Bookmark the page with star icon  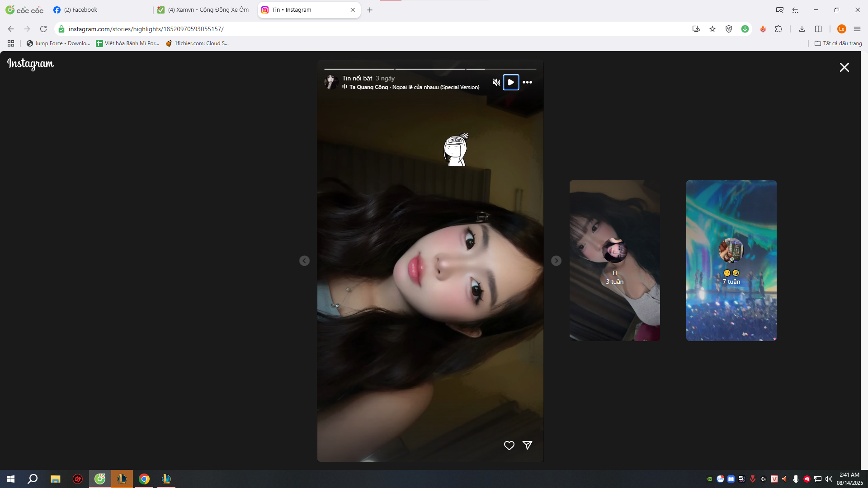pos(712,28)
